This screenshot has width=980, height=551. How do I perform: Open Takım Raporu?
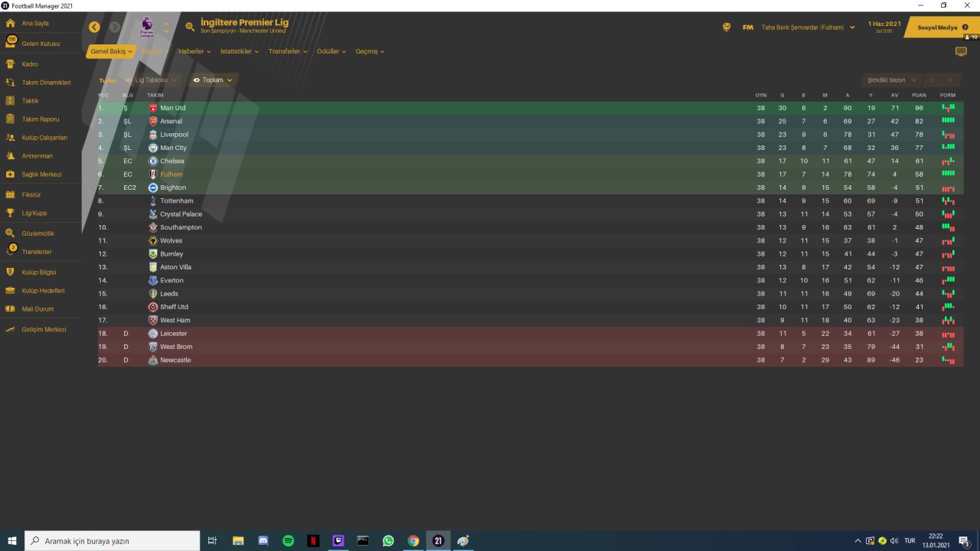[x=41, y=119]
